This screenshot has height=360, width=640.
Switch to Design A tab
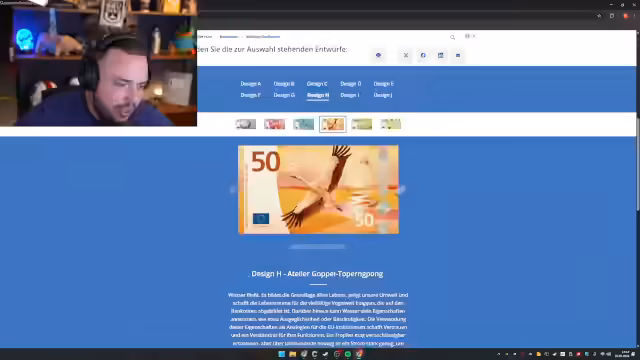pyautogui.click(x=251, y=84)
